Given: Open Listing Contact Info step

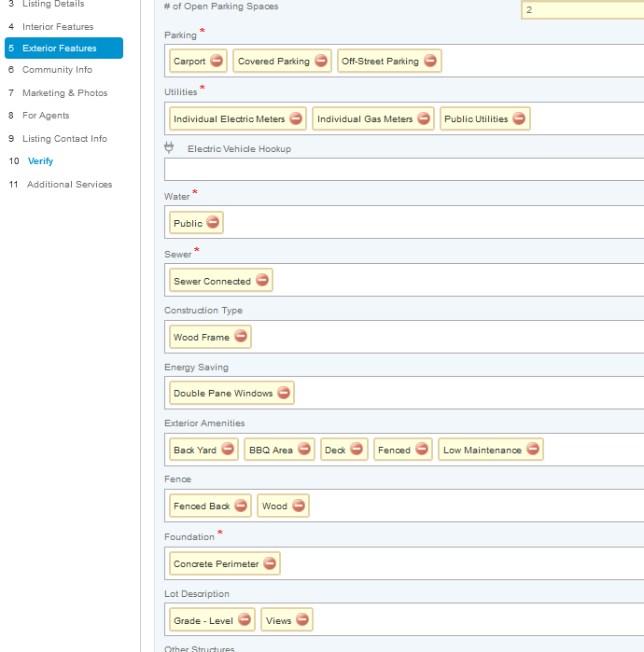Looking at the screenshot, I should [64, 138].
